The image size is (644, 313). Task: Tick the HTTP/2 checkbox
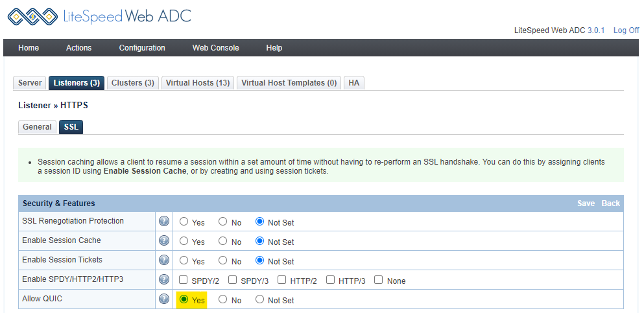coord(282,281)
